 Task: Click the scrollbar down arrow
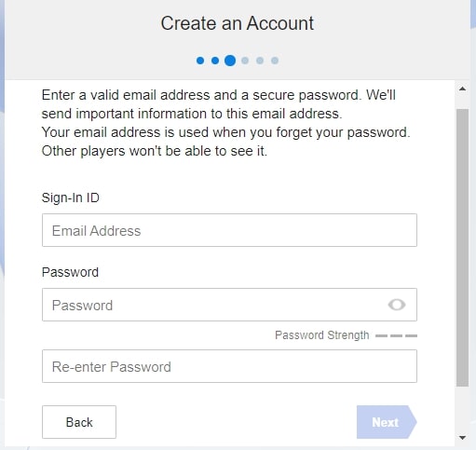coord(462,438)
